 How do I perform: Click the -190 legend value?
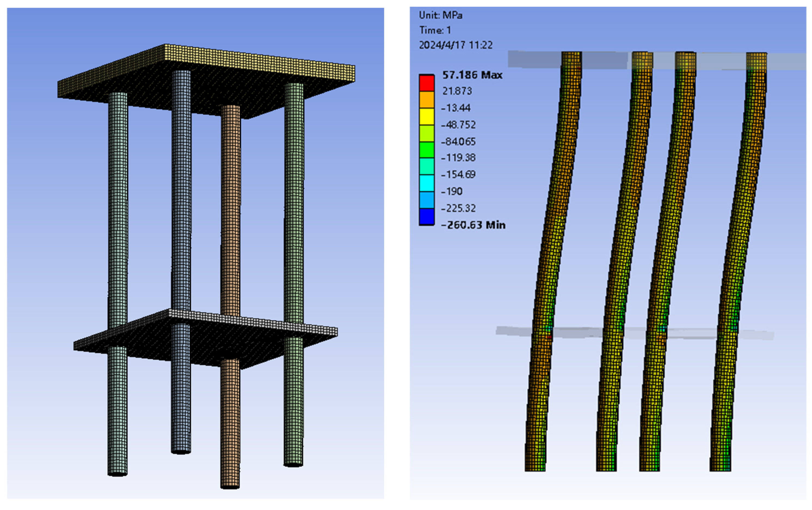[452, 192]
